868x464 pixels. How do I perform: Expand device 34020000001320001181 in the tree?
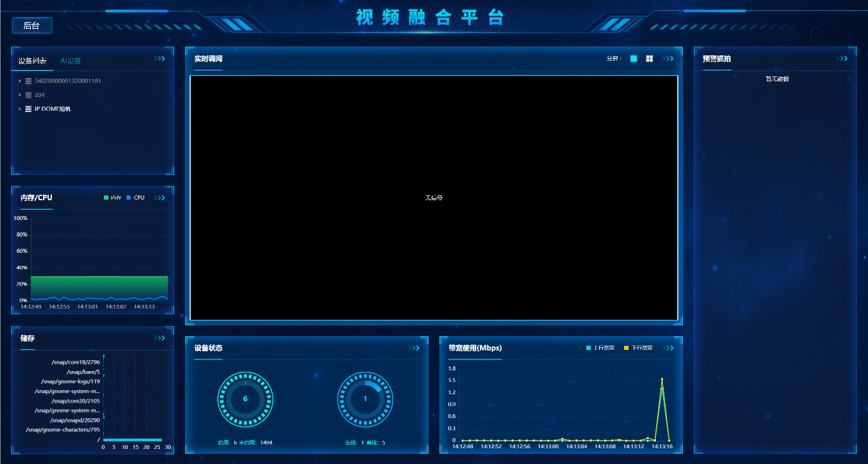point(20,81)
